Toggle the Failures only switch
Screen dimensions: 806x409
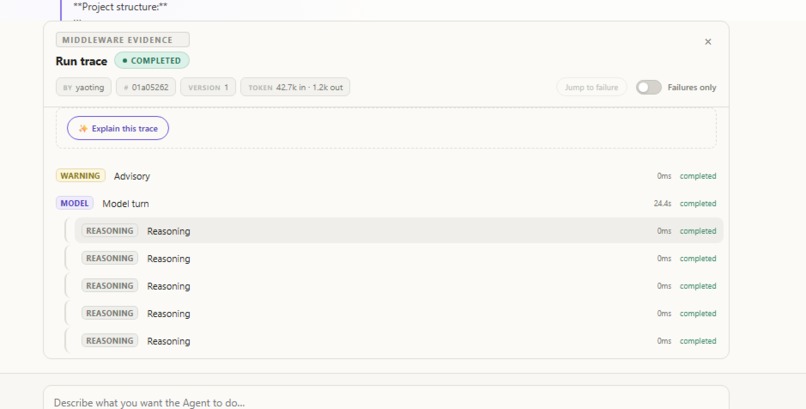(x=649, y=87)
